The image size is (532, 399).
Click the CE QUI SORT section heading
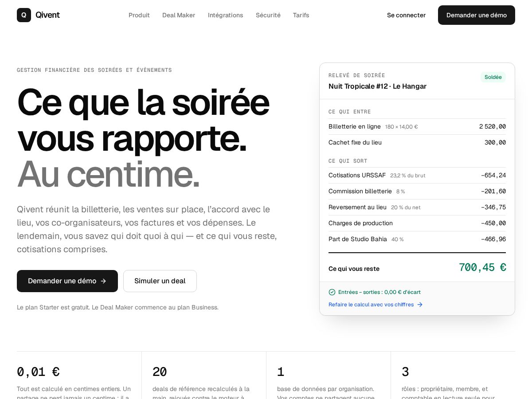tap(348, 161)
